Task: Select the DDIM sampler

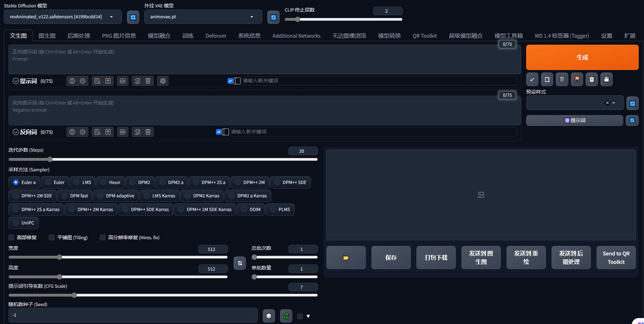Action: (x=251, y=209)
